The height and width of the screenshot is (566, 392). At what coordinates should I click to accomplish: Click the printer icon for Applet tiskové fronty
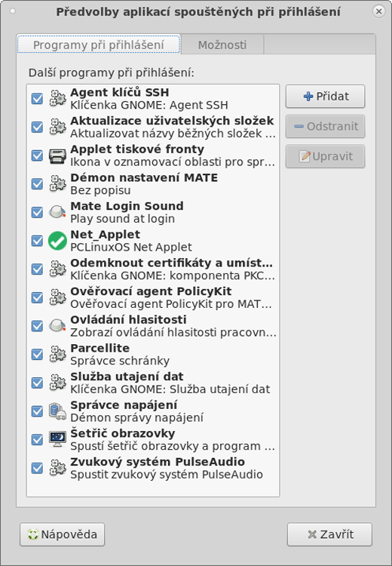(57, 155)
